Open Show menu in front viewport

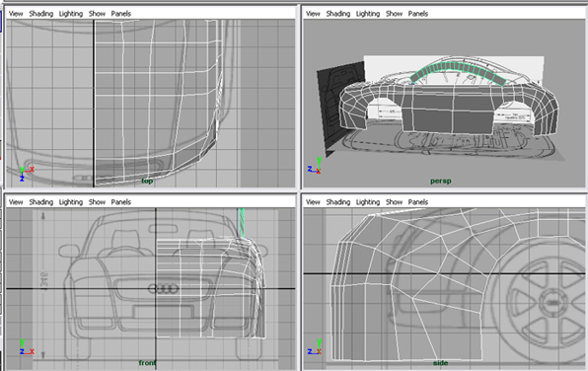tap(97, 202)
